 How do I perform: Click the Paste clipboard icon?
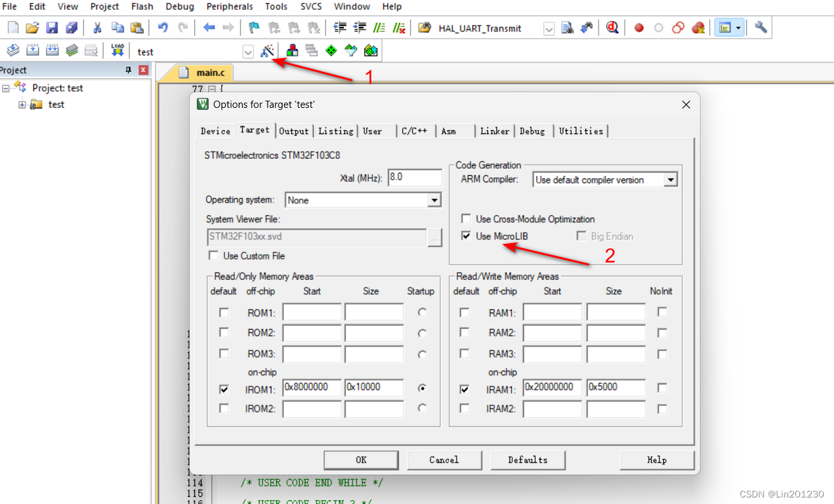[137, 27]
